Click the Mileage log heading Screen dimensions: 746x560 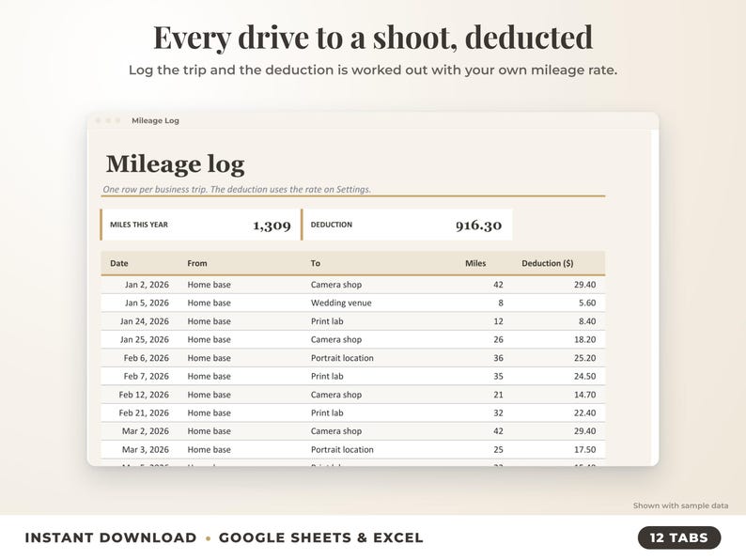click(x=175, y=164)
